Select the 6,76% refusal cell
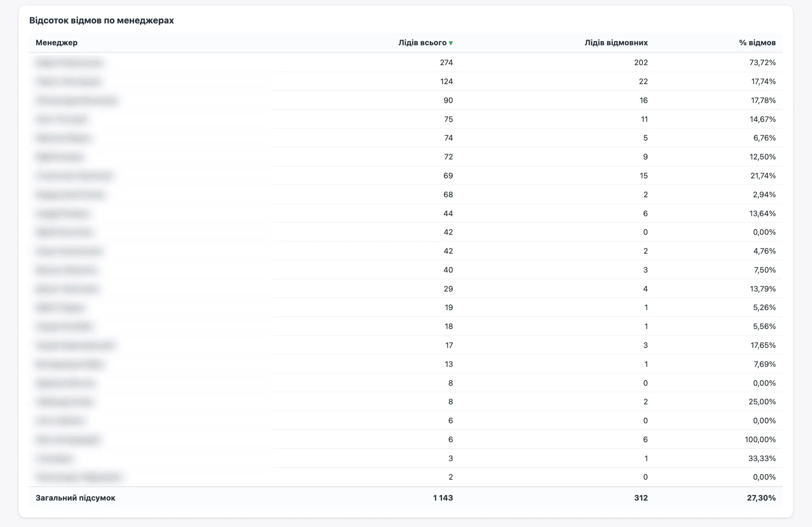The width and height of the screenshot is (812, 527). coord(765,138)
